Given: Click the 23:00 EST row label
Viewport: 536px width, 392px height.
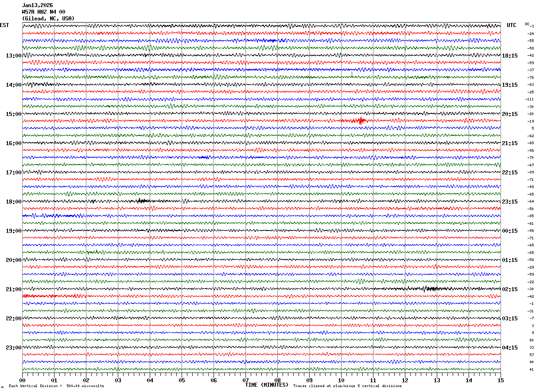Looking at the screenshot, I should (14, 348).
